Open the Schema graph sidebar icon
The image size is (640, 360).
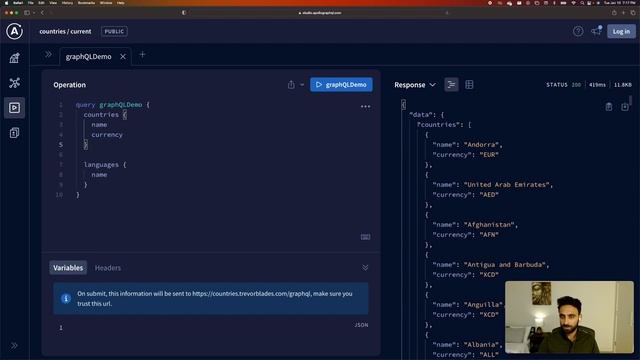(14, 83)
